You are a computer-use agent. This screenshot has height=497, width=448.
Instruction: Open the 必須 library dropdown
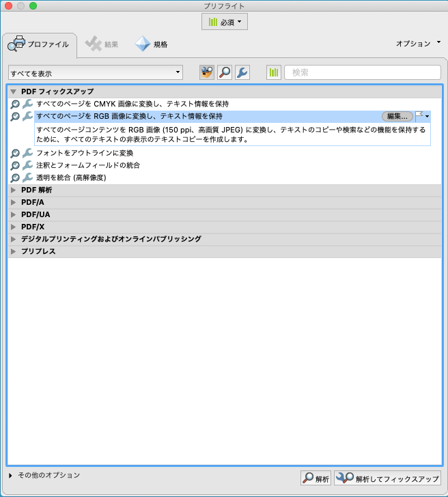225,22
